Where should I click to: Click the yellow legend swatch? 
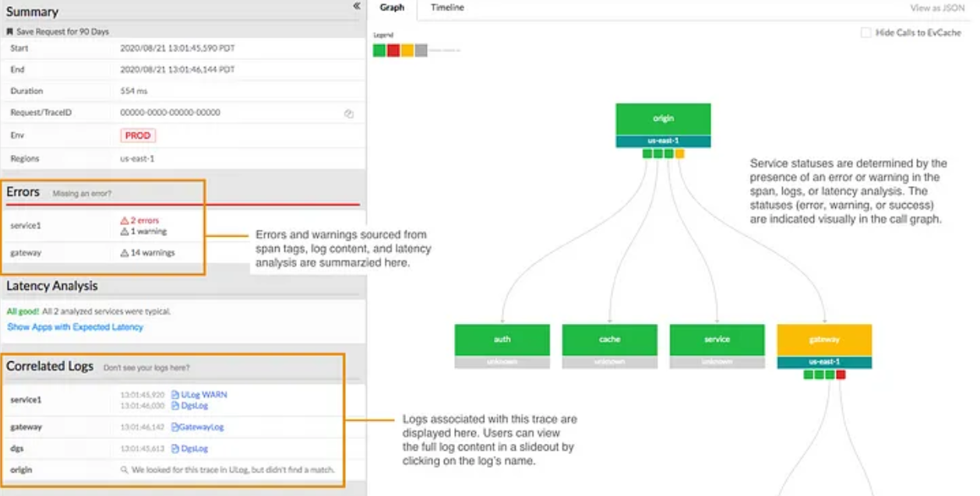tap(407, 51)
